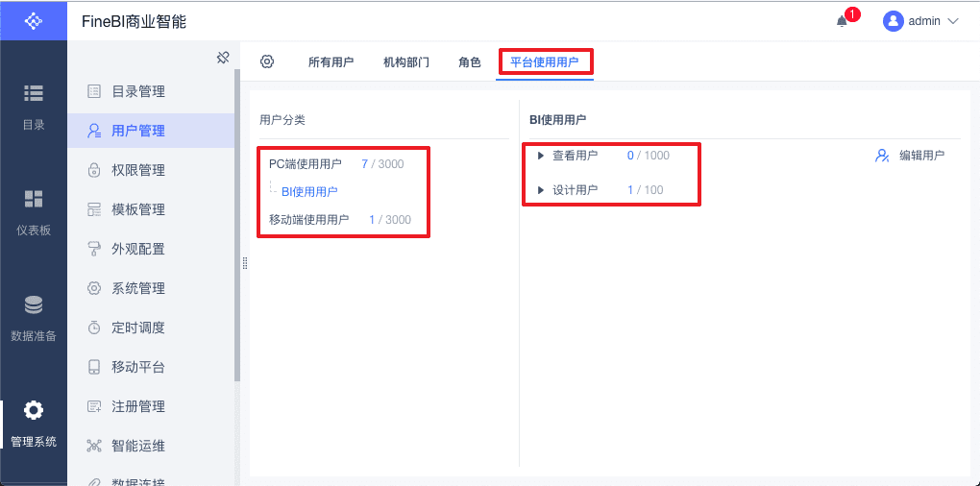This screenshot has height=486, width=980.
Task: Select 移动端使用用户 category
Action: [x=309, y=219]
